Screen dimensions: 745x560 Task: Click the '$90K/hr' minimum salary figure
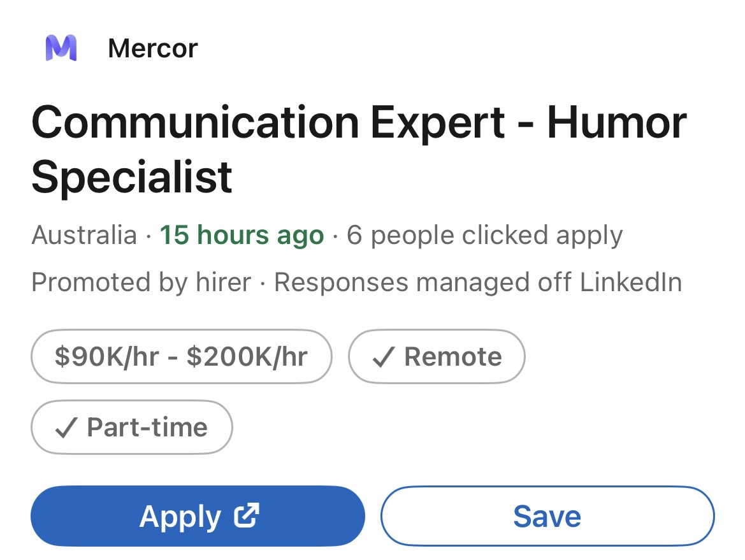click(106, 357)
